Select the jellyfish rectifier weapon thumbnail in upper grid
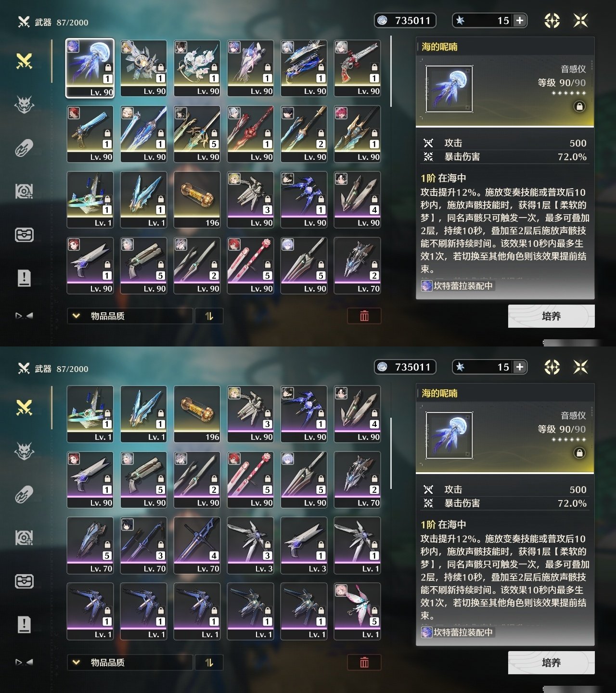The height and width of the screenshot is (693, 616). (90, 68)
